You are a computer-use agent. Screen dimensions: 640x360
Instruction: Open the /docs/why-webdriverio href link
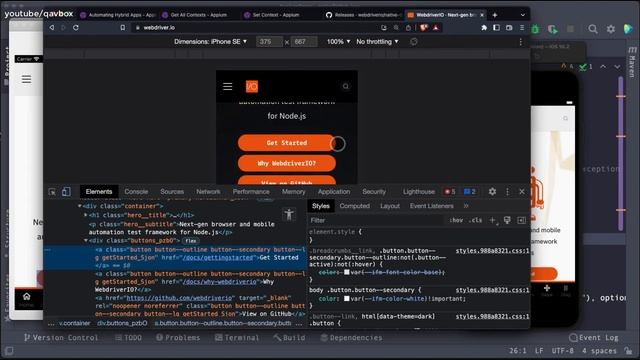point(220,282)
